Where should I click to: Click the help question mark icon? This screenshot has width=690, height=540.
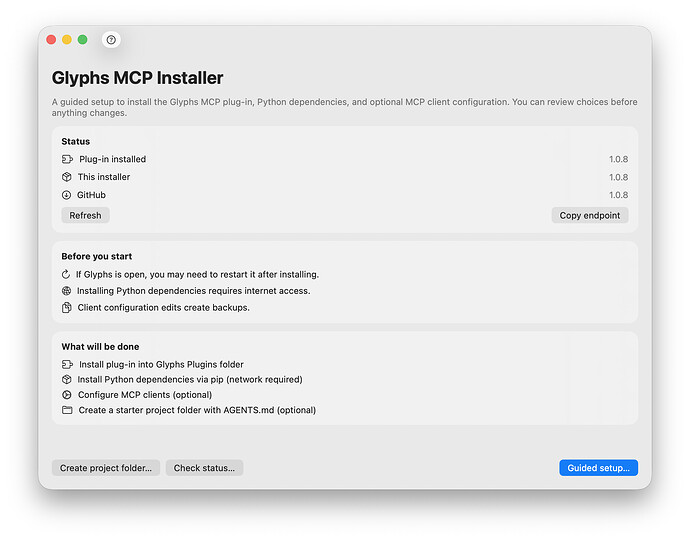(x=111, y=40)
